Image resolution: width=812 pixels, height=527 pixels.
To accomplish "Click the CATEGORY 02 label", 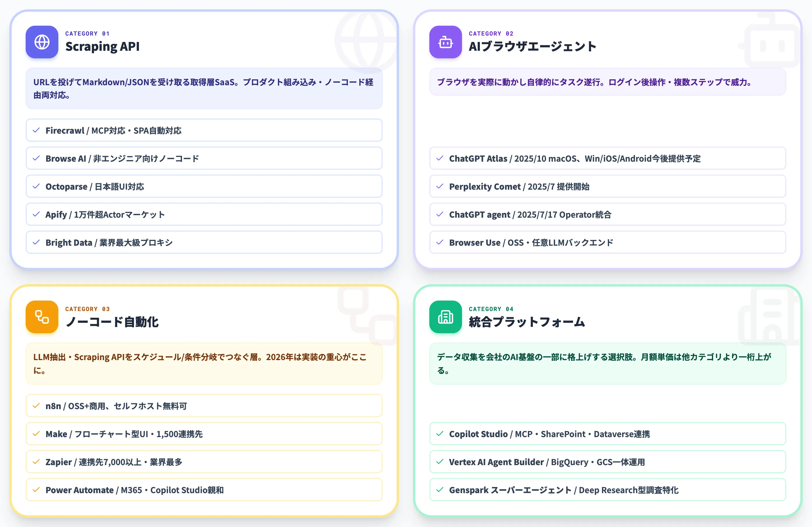I will (491, 34).
